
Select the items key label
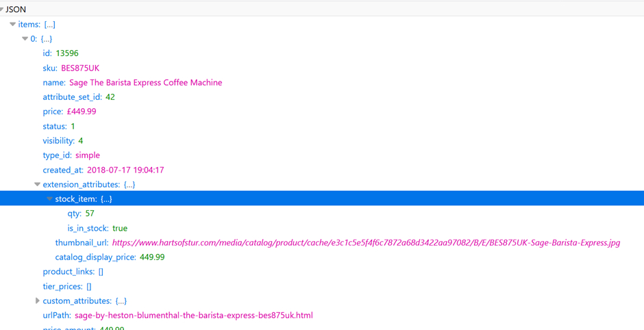tap(29, 25)
